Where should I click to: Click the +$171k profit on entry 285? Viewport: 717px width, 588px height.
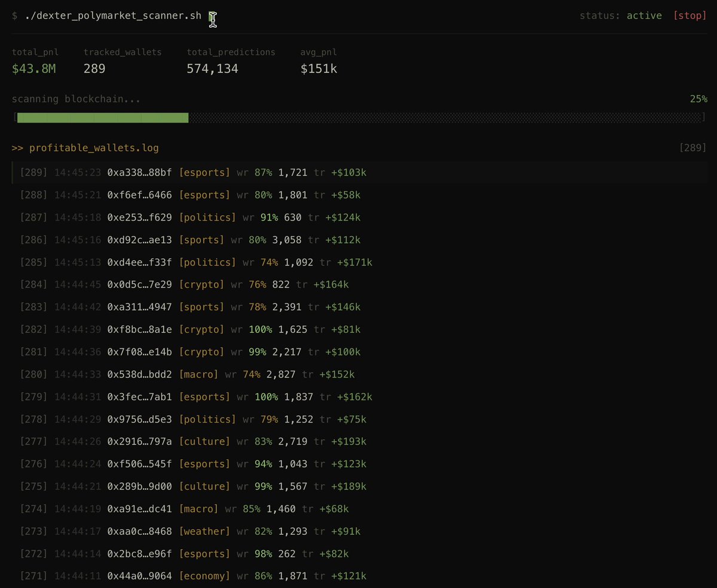(355, 262)
